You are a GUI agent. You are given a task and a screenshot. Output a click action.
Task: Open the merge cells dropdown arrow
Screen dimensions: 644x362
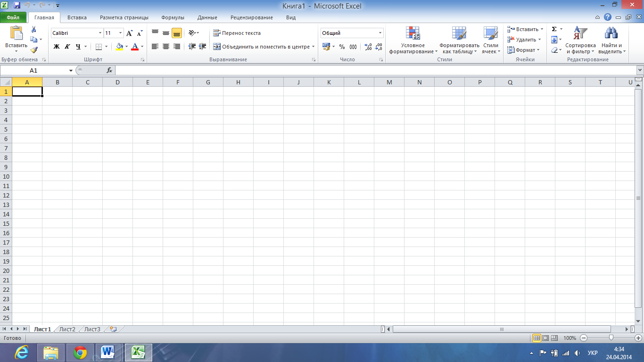click(x=314, y=47)
